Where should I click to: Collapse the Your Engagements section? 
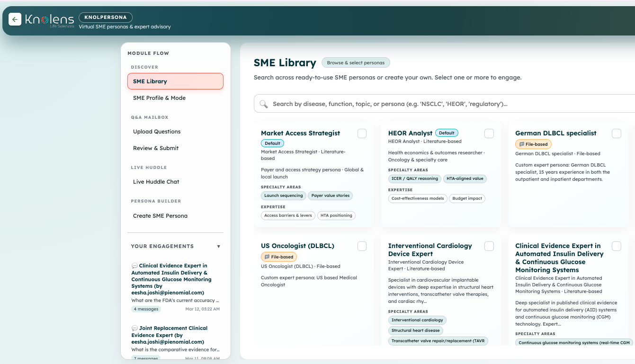(x=218, y=247)
